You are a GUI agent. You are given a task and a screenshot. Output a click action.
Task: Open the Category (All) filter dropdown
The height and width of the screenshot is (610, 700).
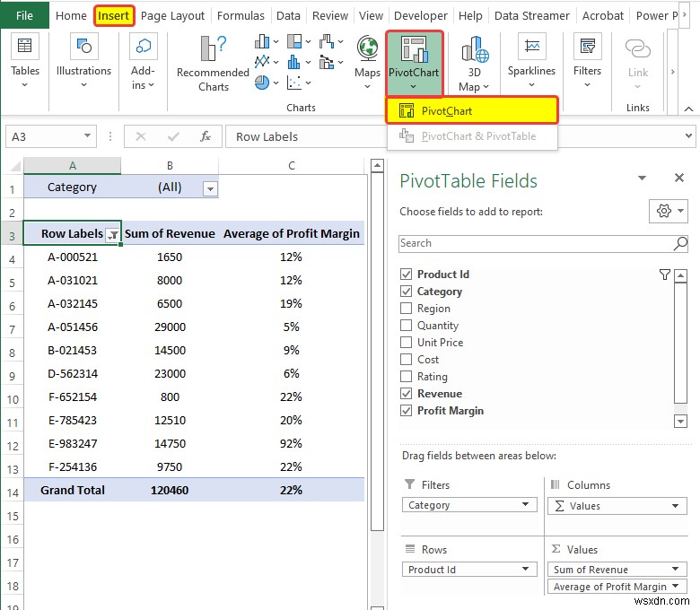[210, 188]
